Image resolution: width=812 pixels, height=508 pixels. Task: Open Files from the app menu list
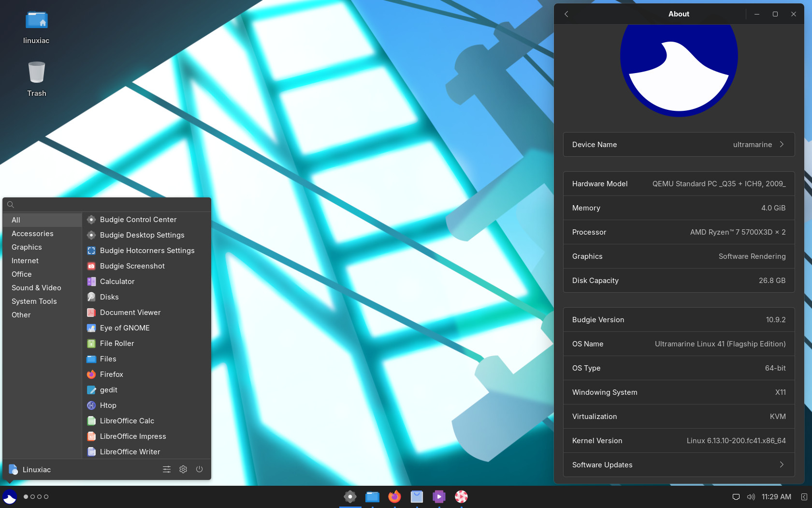146,359
